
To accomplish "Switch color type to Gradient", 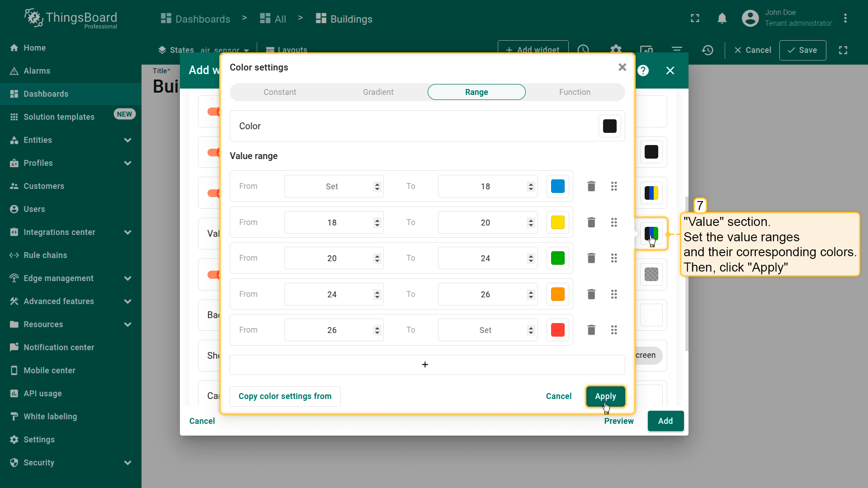I will point(378,92).
